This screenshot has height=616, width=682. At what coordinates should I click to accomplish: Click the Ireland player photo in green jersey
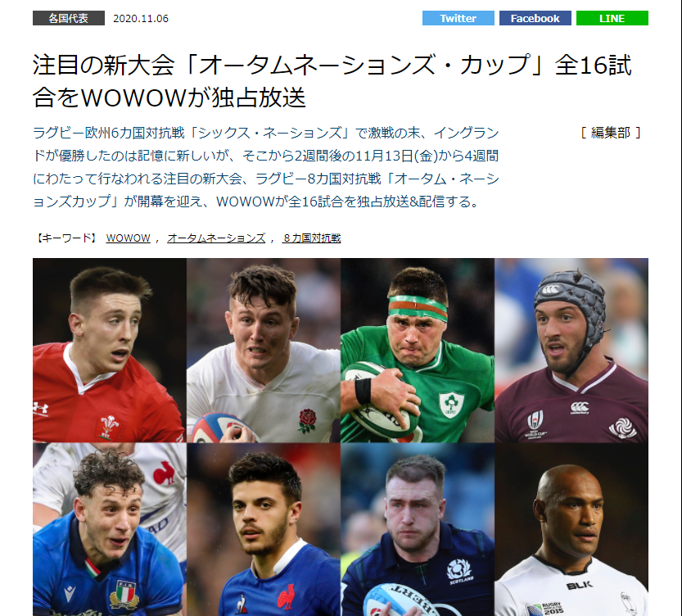tap(418, 351)
